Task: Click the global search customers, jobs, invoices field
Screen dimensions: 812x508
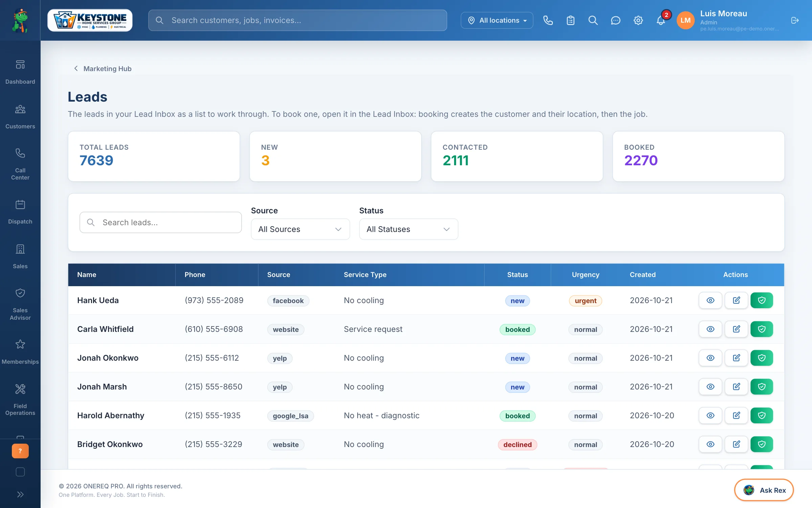Action: pyautogui.click(x=297, y=20)
